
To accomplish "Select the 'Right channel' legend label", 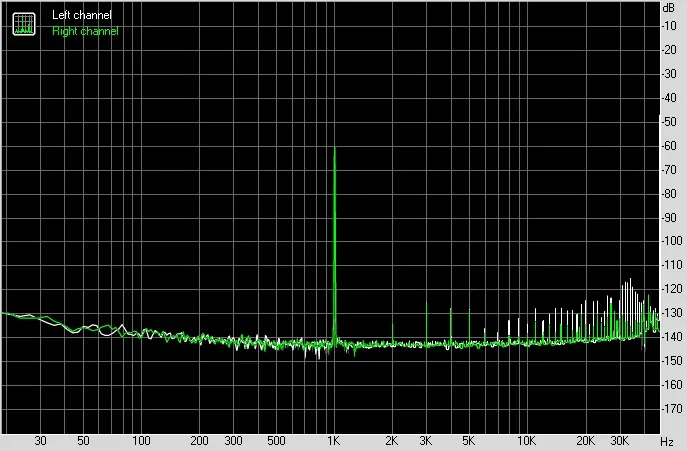I will 85,31.
